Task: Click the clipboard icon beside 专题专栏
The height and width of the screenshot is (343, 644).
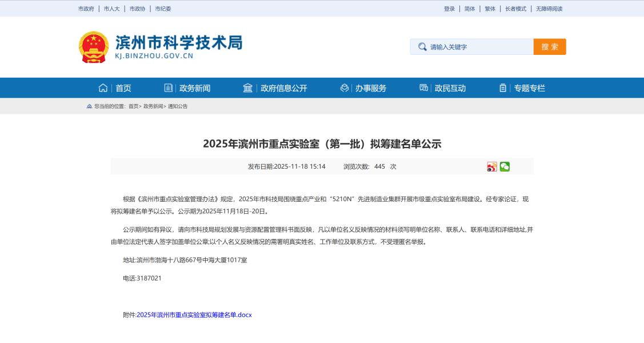Action: (x=503, y=88)
